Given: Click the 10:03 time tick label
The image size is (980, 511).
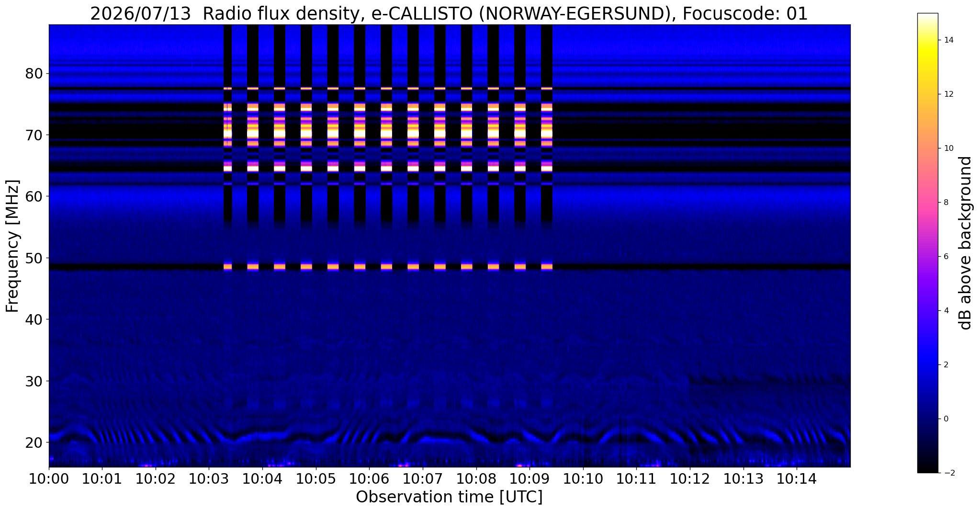Looking at the screenshot, I should [x=209, y=478].
